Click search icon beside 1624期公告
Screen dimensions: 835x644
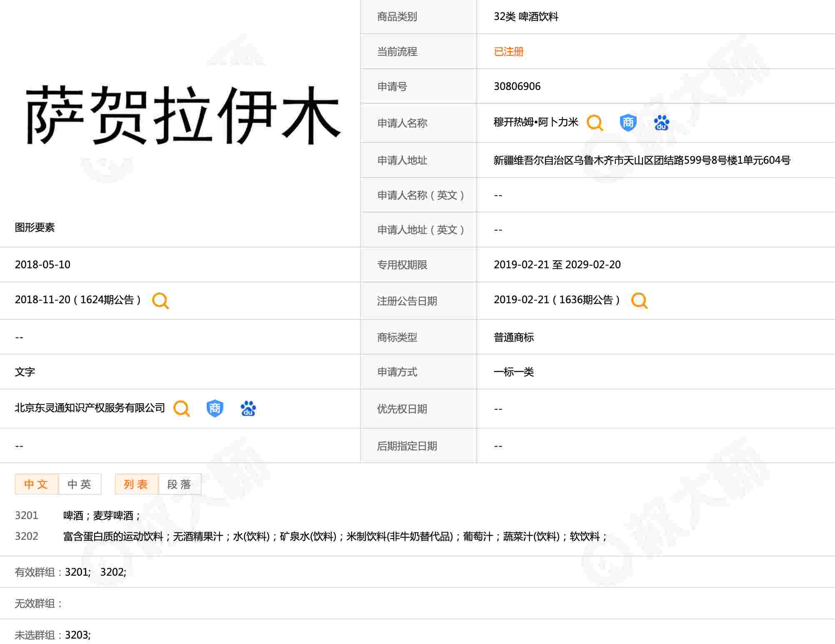[x=160, y=300]
